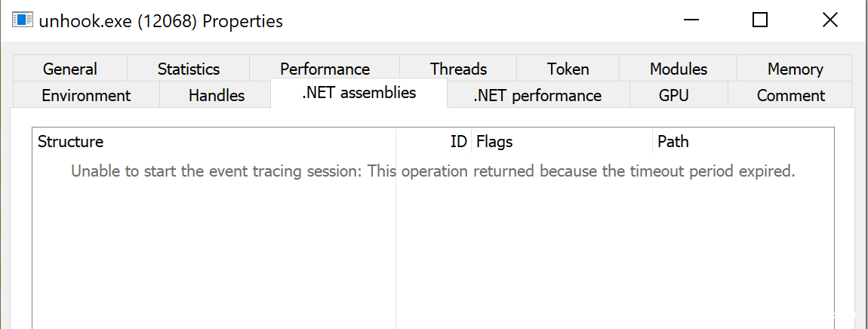868x329 pixels.
Task: Open the Environment tab
Action: [x=85, y=95]
